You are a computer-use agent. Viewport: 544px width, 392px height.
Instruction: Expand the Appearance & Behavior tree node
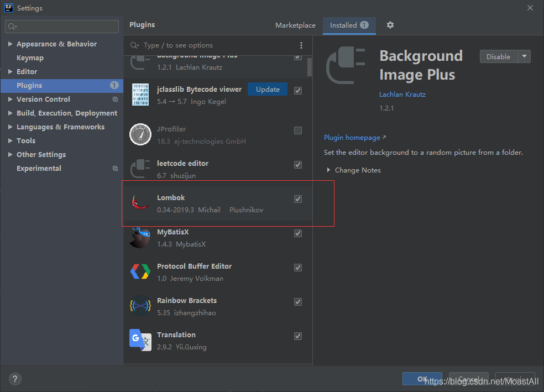pos(10,44)
